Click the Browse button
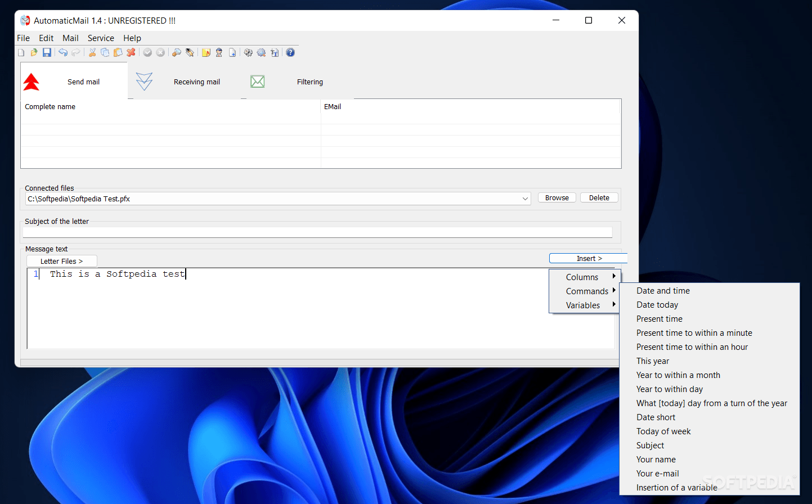This screenshot has width=812, height=504. pos(557,198)
